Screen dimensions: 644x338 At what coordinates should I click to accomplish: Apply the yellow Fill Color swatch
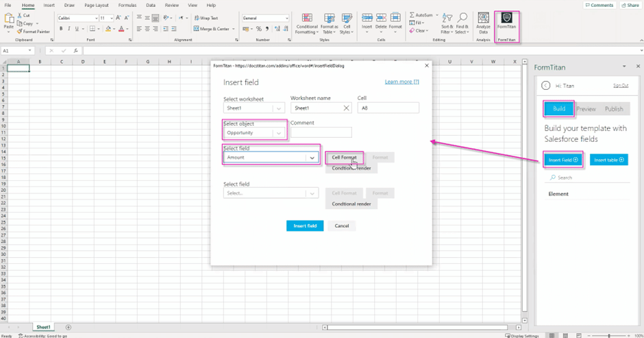point(108,29)
